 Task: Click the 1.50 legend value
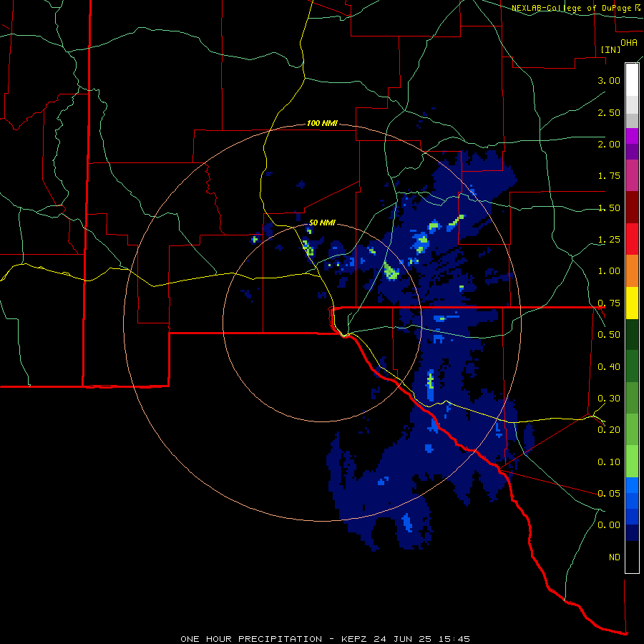tap(609, 208)
